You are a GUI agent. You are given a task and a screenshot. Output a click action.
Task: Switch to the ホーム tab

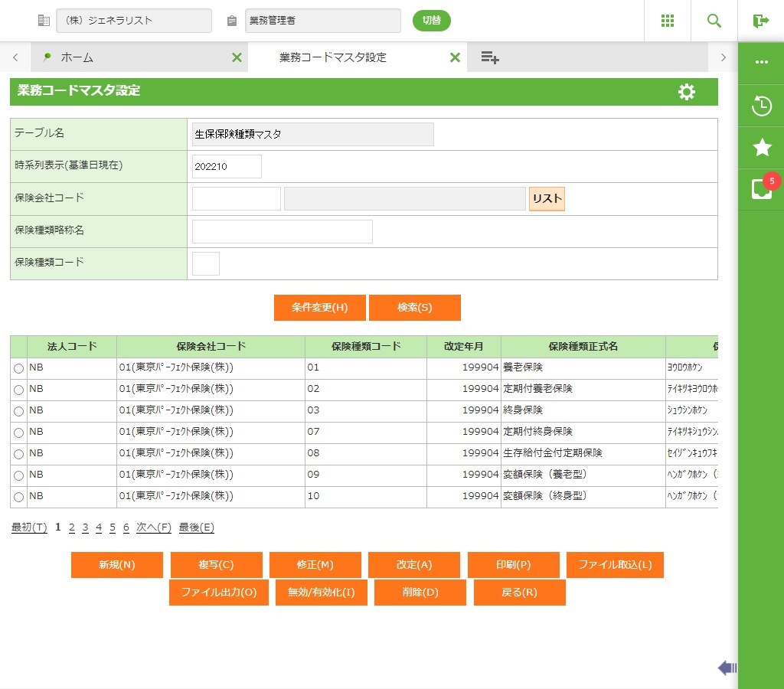coord(77,57)
